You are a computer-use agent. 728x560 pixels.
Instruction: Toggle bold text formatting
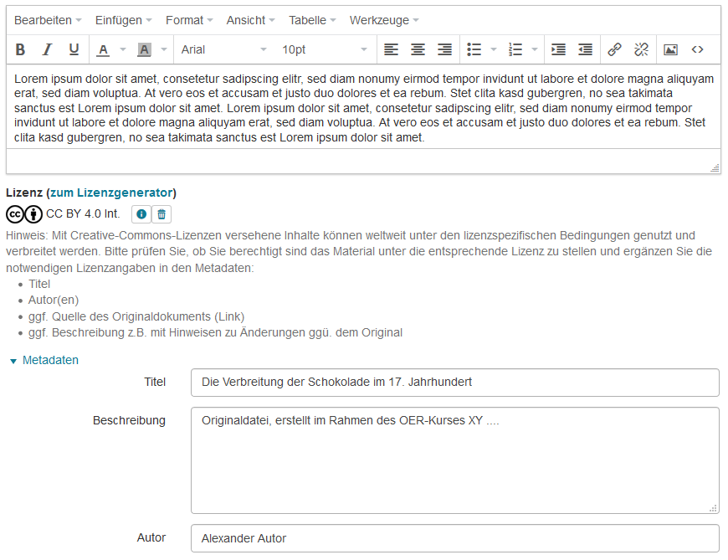(19, 49)
